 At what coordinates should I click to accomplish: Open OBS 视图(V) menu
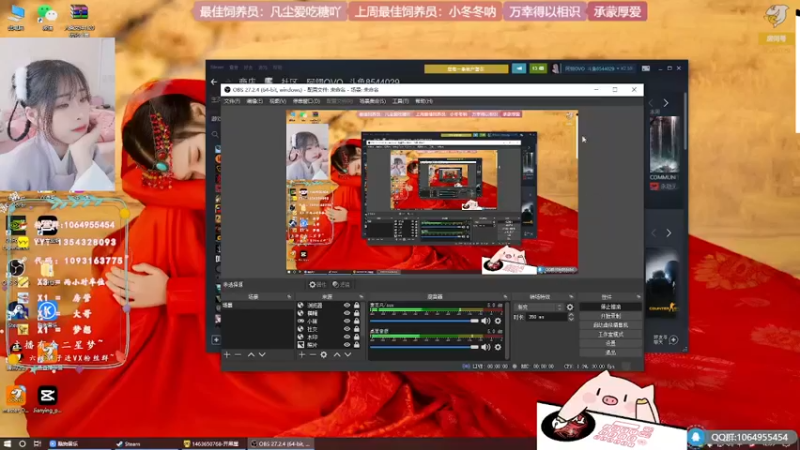(278, 102)
